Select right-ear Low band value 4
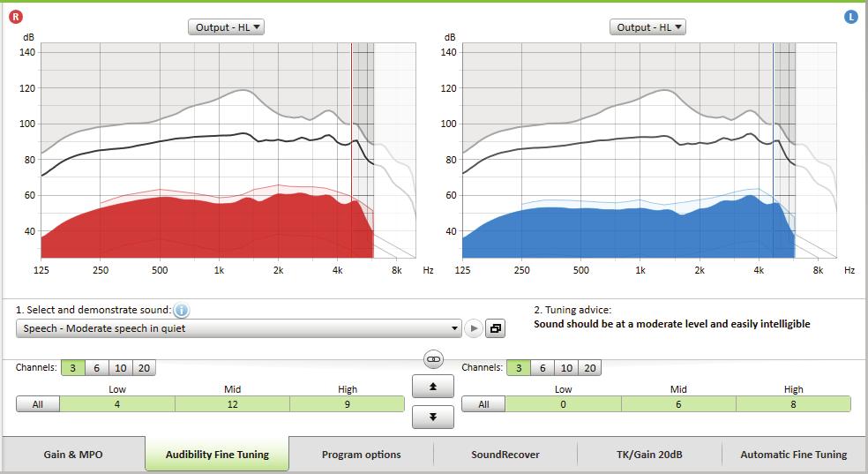This screenshot has height=474, width=868. 117,404
